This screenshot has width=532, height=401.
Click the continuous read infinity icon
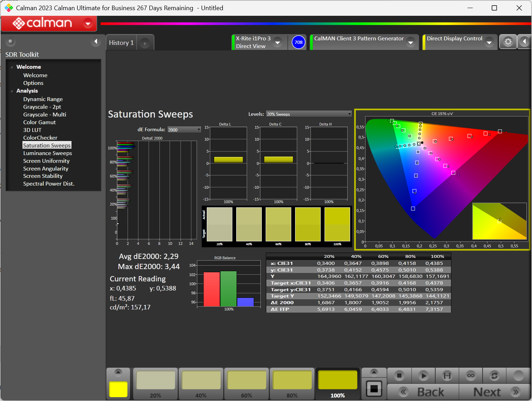tap(471, 376)
